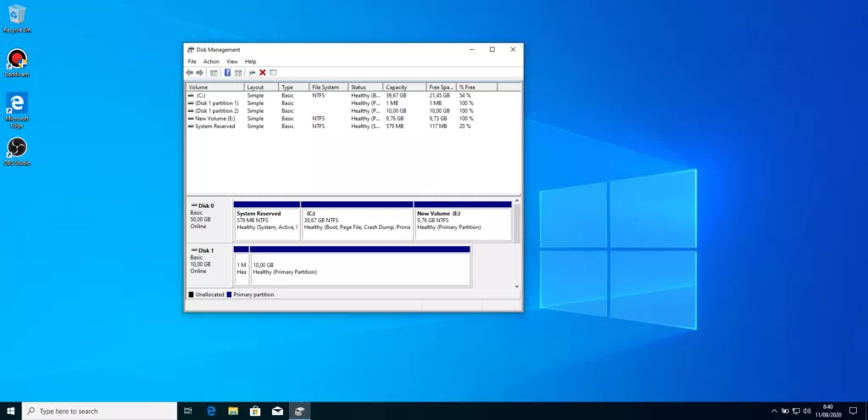
Task: Click the red X Delete toolbar icon
Action: click(263, 73)
